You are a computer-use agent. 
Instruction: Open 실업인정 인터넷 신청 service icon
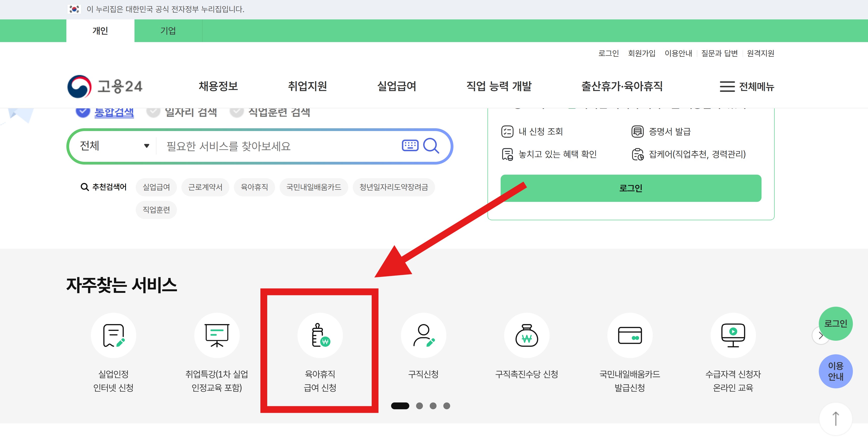[x=114, y=335]
